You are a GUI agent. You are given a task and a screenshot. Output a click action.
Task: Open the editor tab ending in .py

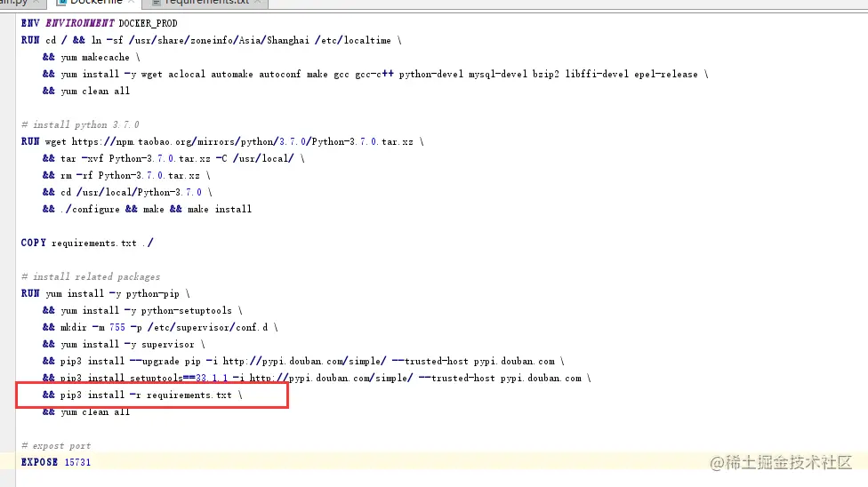(x=21, y=2)
